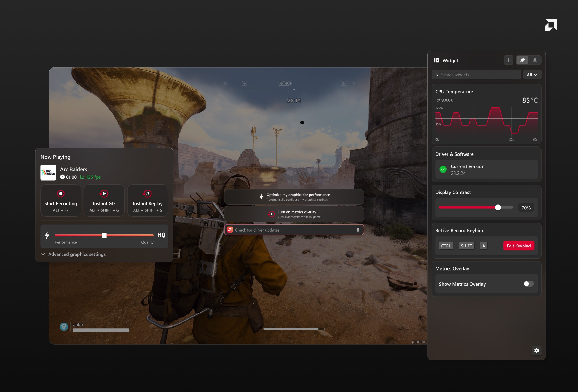Screen dimensions: 578x392
Task: Choose Turn on metrics overlay suggestion
Action: click(294, 214)
